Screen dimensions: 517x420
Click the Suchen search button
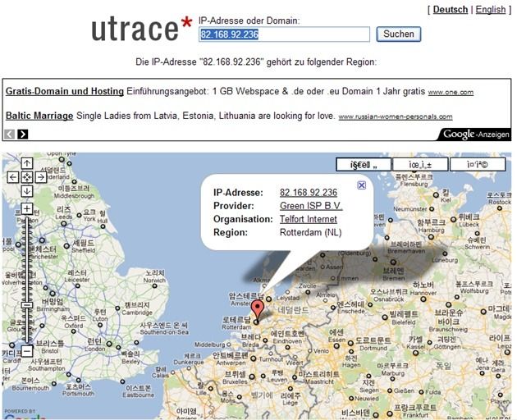[x=399, y=34]
